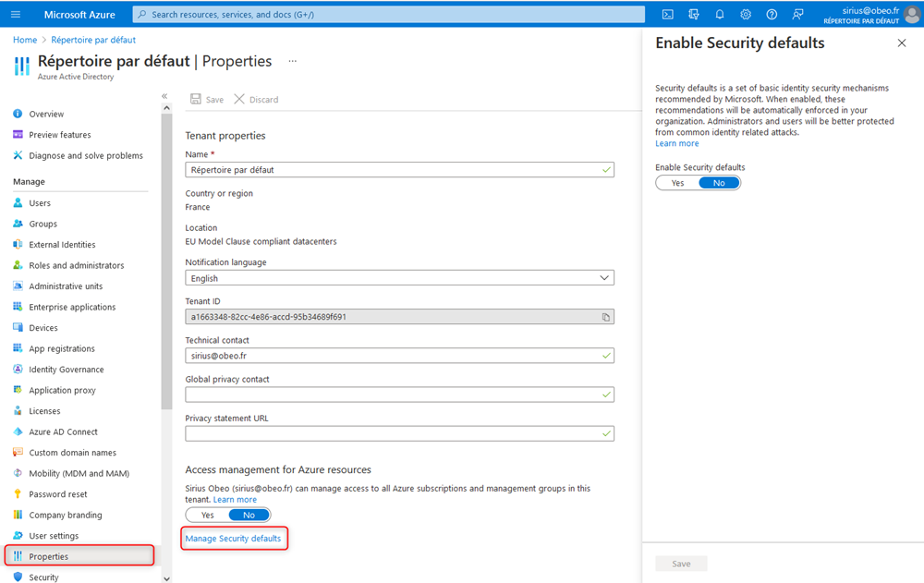The height and width of the screenshot is (583, 924).
Task: Open the ellipsis menu next to Properties title
Action: [290, 60]
